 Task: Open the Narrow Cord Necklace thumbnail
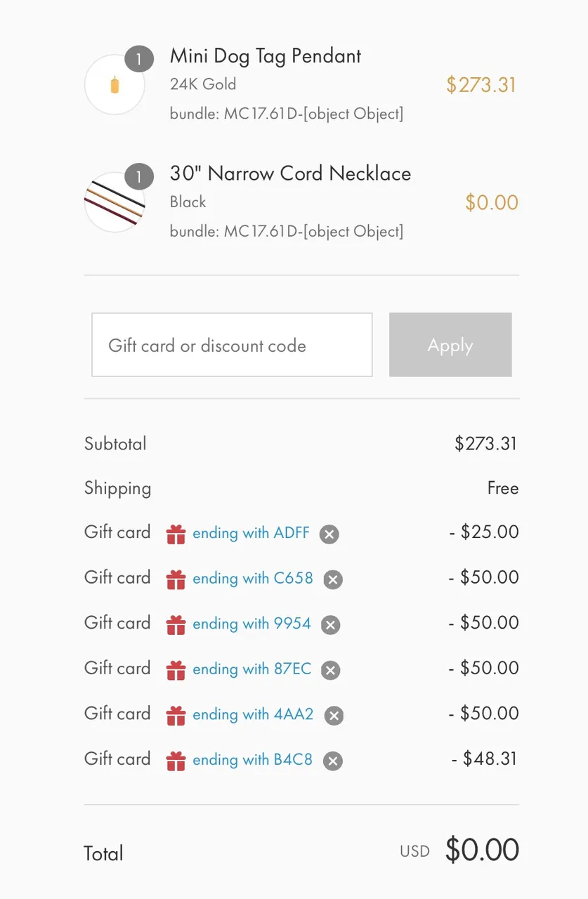pos(115,202)
